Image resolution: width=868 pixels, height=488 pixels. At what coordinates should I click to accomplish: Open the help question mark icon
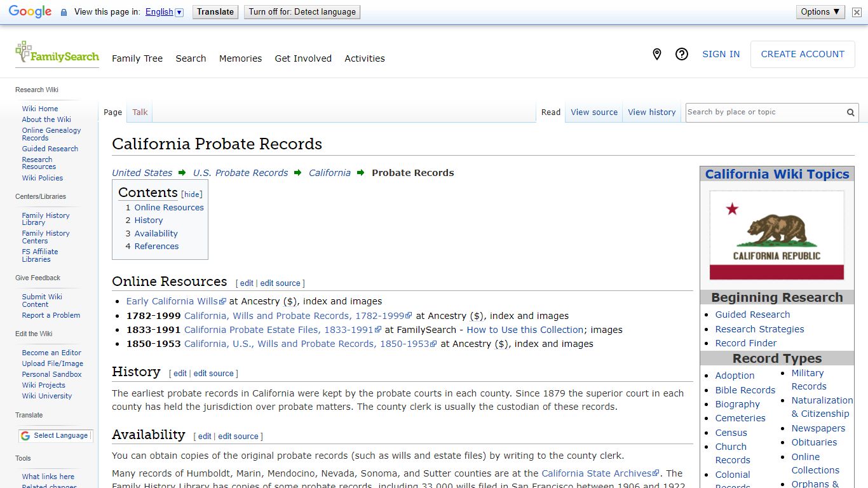tap(682, 55)
